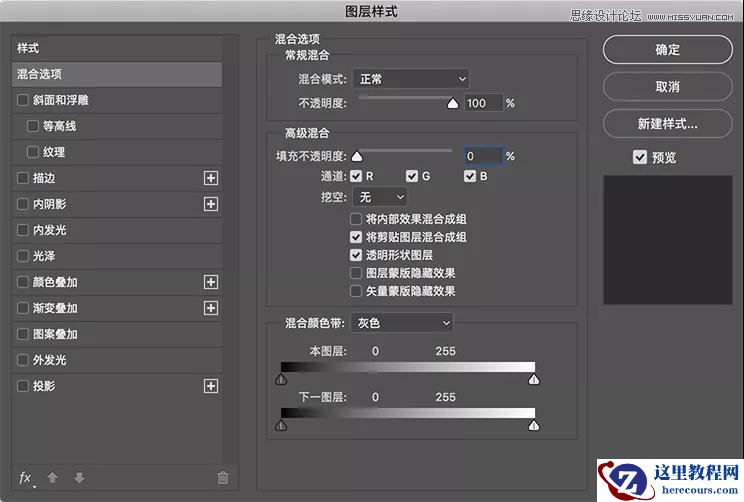The height and width of the screenshot is (502, 744).
Task: Enable the 投影 checkbox
Action: click(x=23, y=386)
